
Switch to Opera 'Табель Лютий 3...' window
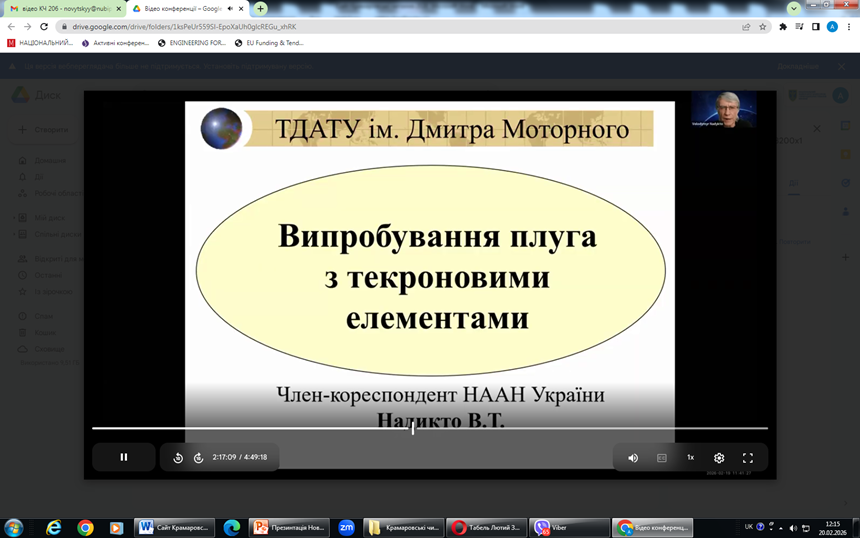click(487, 528)
